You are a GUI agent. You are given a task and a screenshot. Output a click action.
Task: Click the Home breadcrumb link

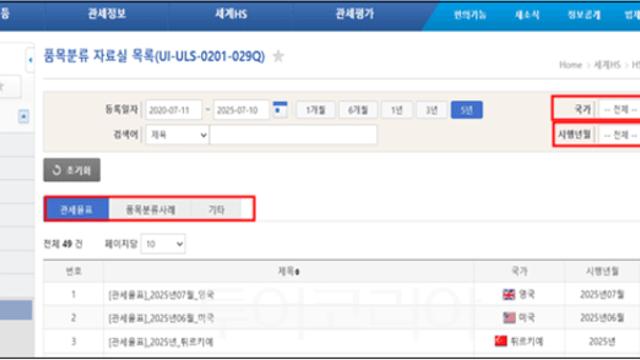tap(570, 65)
